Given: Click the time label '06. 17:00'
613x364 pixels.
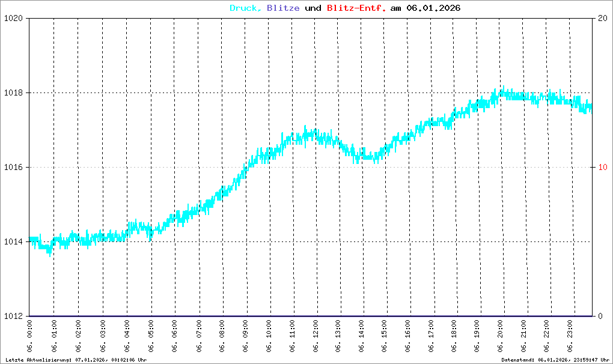Looking at the screenshot, I should [x=432, y=336].
